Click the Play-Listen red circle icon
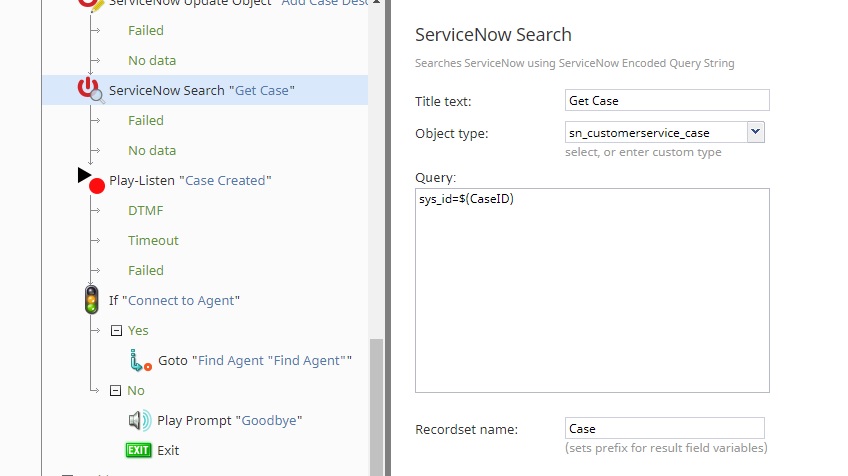This screenshot has width=848, height=476. 97,186
